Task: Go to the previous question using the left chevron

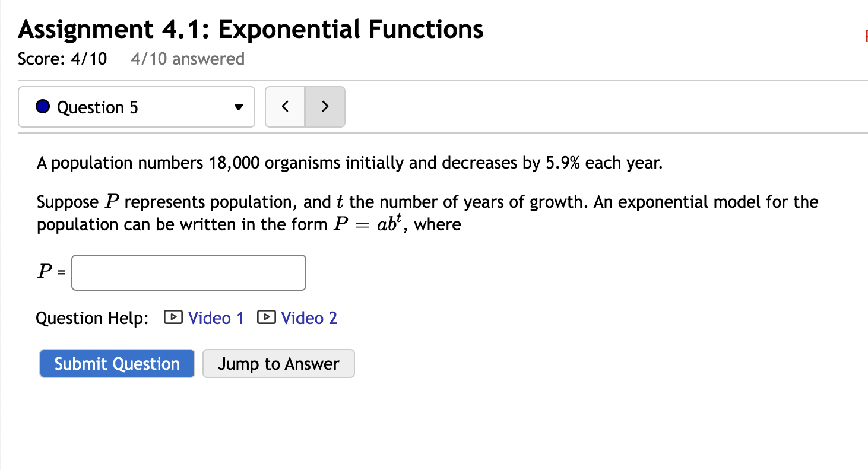Action: pos(285,106)
